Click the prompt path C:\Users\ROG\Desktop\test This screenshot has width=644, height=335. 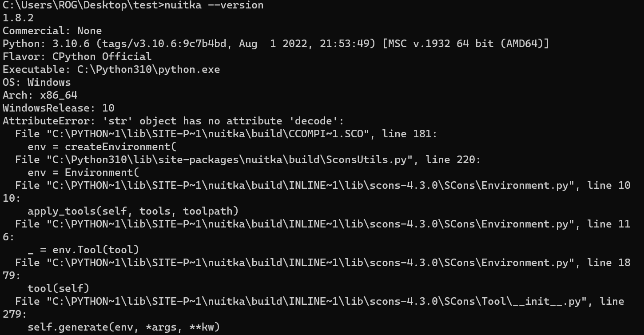pyautogui.click(x=80, y=5)
